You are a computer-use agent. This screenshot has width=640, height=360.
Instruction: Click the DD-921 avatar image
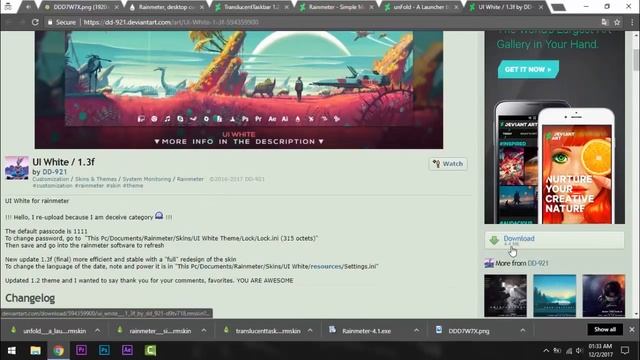tap(17, 168)
